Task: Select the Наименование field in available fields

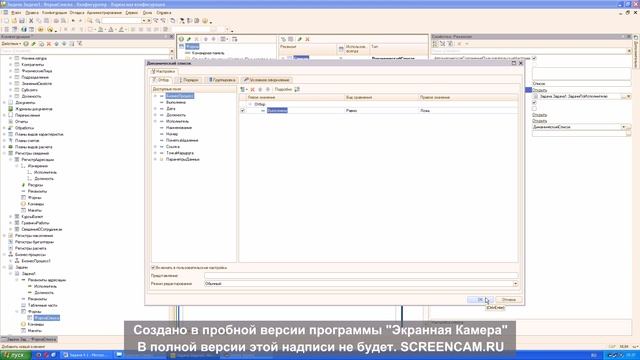Action: coord(179,128)
